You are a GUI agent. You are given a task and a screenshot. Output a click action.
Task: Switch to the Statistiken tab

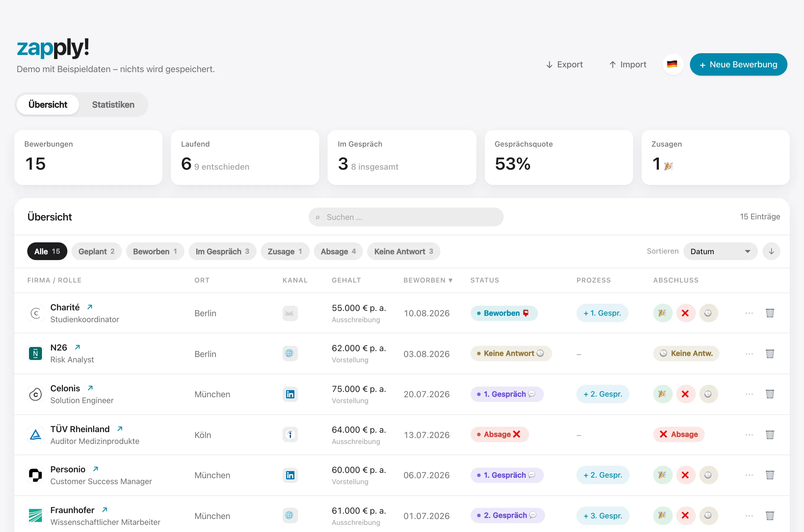tap(113, 105)
